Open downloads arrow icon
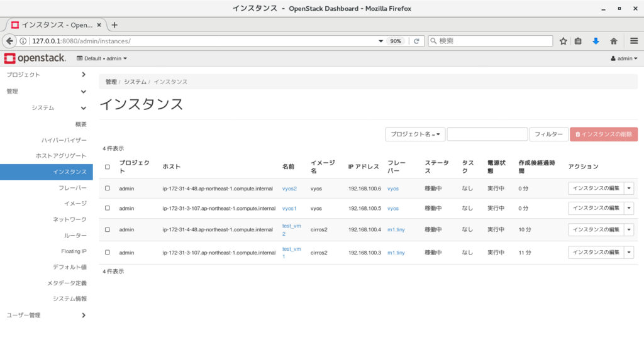 (596, 41)
